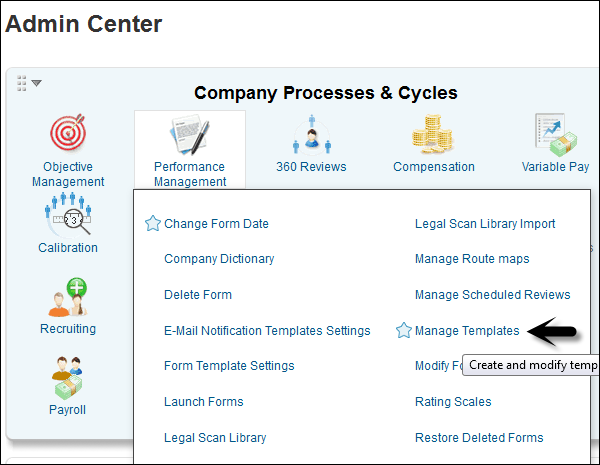This screenshot has width=600, height=465.
Task: Click Restore Deleted Forms entry
Action: coord(479,438)
